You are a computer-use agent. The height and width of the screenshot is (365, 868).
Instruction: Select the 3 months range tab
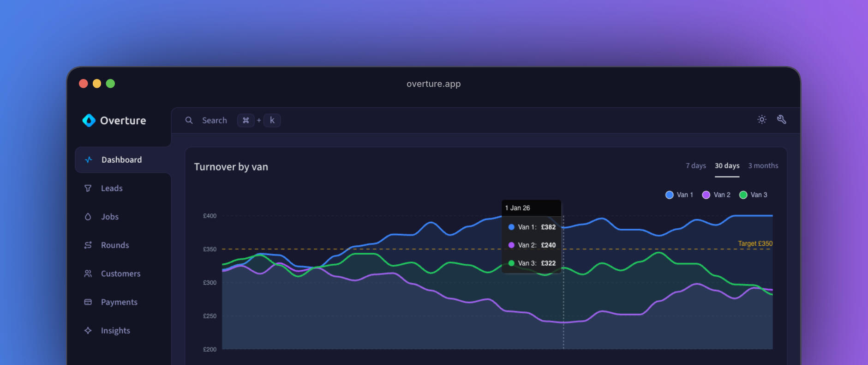pyautogui.click(x=763, y=166)
